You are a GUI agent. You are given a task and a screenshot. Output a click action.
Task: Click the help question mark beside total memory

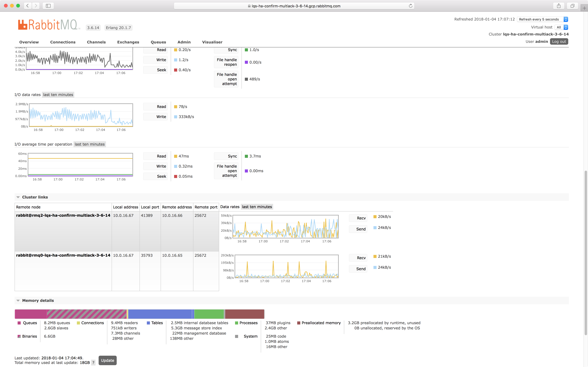94,363
